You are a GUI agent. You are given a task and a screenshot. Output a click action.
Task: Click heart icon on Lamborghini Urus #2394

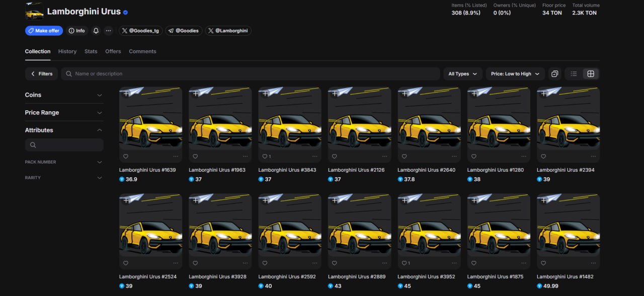543,157
